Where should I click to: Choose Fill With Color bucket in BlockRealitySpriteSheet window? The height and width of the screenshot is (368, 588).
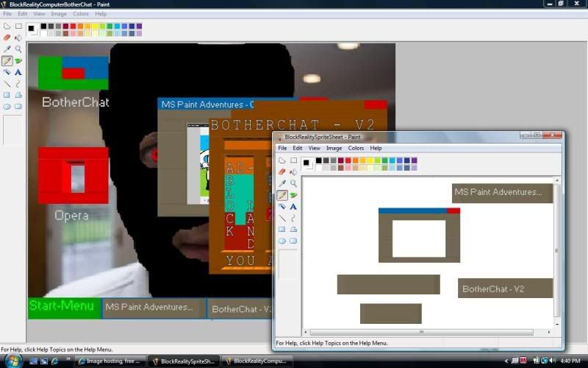[x=293, y=172]
